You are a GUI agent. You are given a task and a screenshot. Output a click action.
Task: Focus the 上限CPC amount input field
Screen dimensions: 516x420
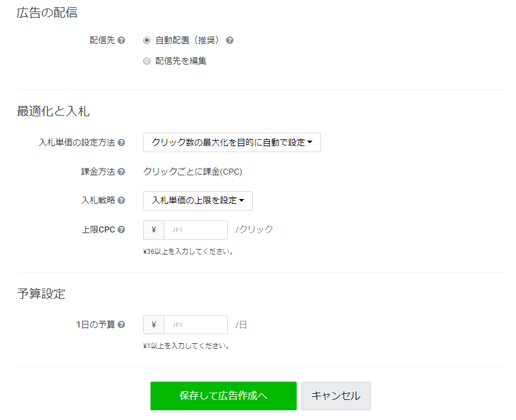pos(196,230)
